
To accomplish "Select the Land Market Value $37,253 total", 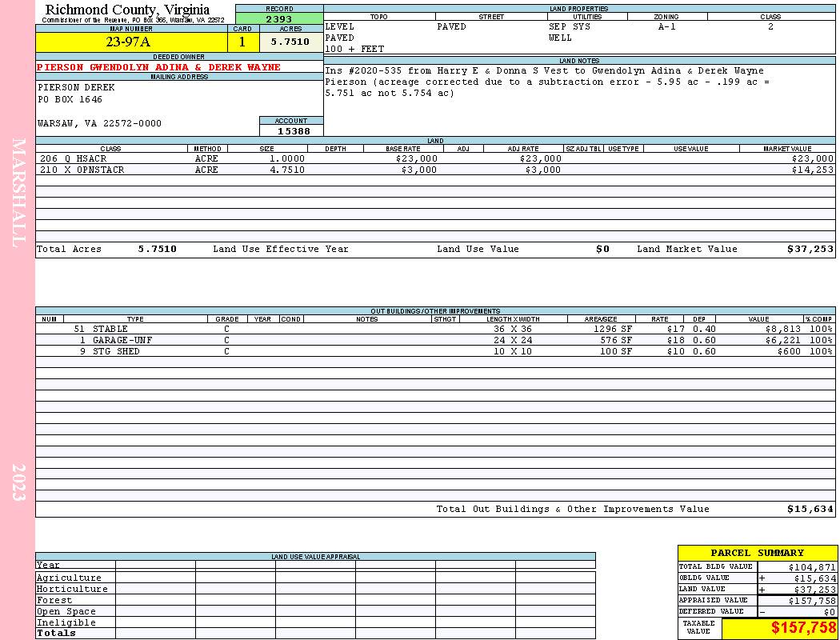I will tap(810, 249).
